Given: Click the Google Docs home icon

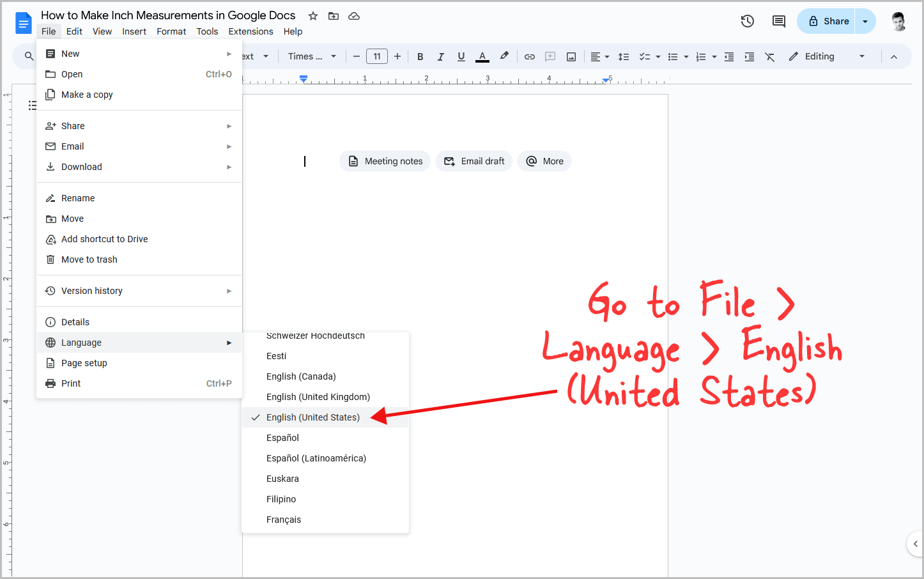Looking at the screenshot, I should [x=24, y=23].
